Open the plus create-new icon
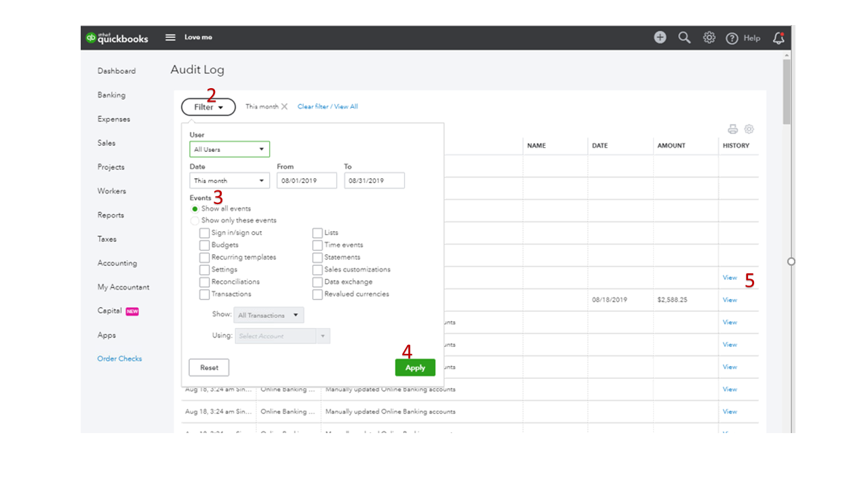The height and width of the screenshot is (488, 868). [x=660, y=37]
